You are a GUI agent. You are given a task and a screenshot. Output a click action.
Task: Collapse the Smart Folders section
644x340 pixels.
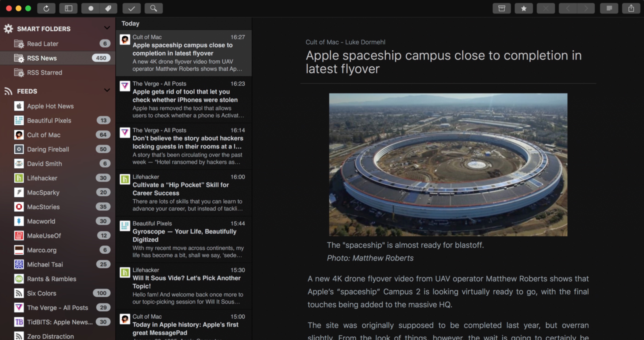pos(107,28)
